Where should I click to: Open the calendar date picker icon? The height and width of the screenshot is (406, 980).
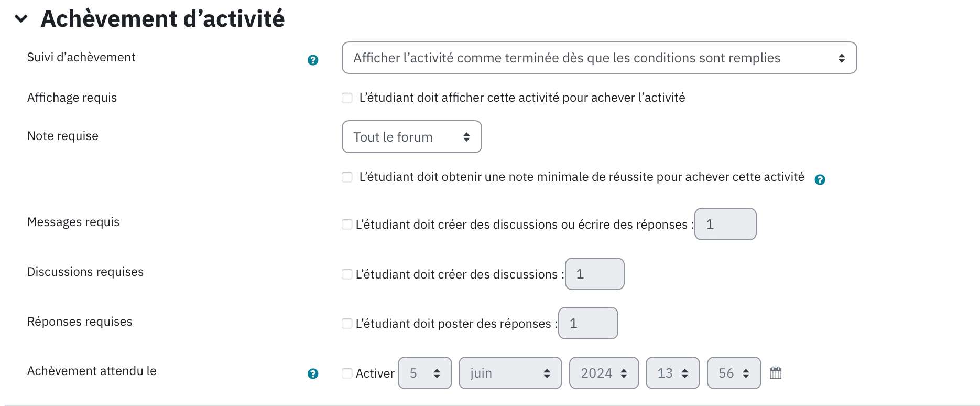point(776,373)
